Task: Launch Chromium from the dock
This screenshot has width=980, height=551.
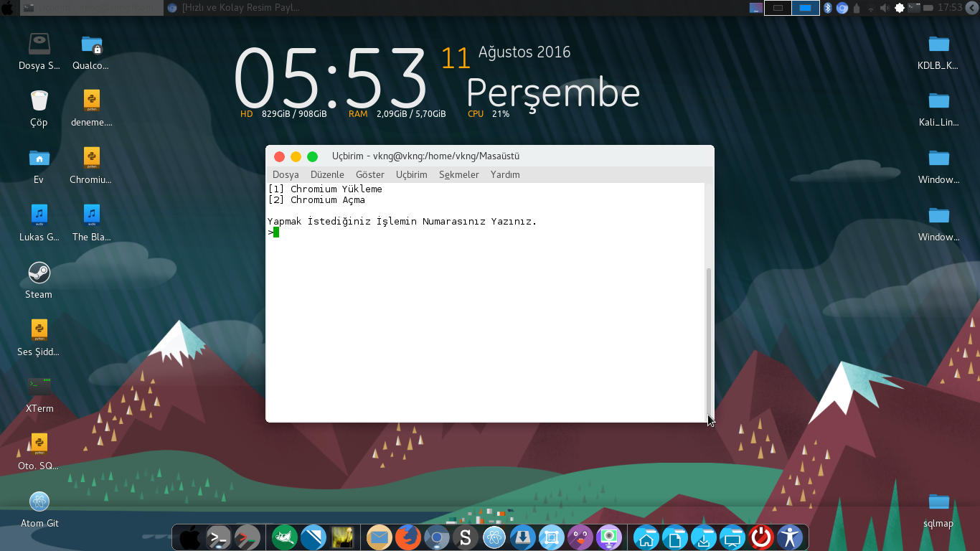Action: 436,537
